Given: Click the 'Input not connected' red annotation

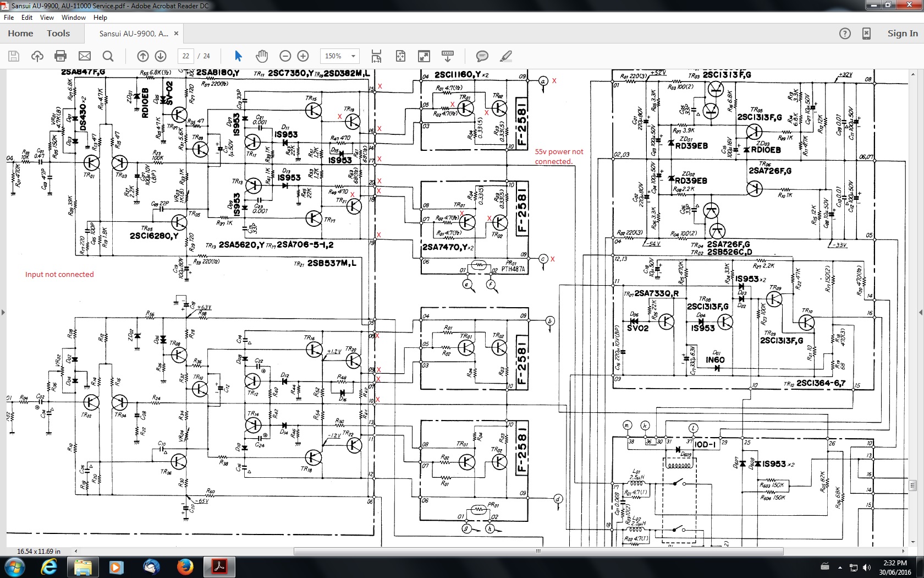Looking at the screenshot, I should [x=59, y=274].
